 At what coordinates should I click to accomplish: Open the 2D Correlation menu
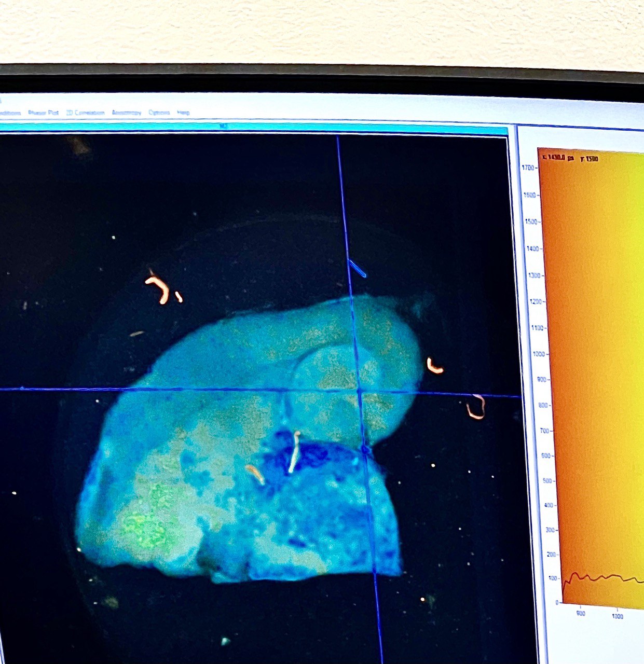86,113
